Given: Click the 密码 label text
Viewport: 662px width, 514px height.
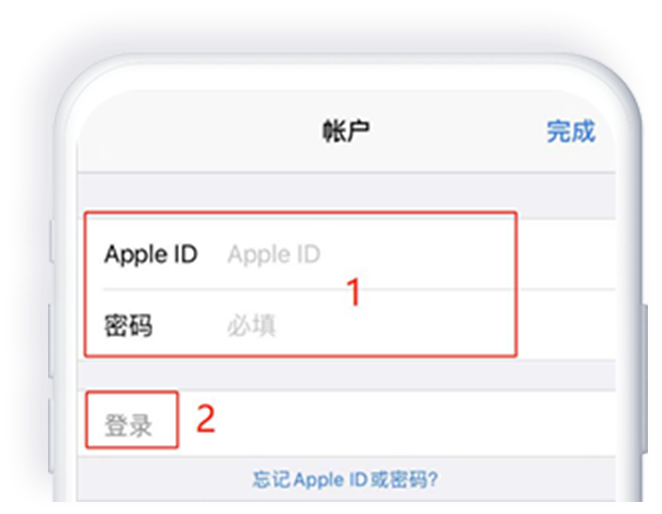Looking at the screenshot, I should click(128, 326).
